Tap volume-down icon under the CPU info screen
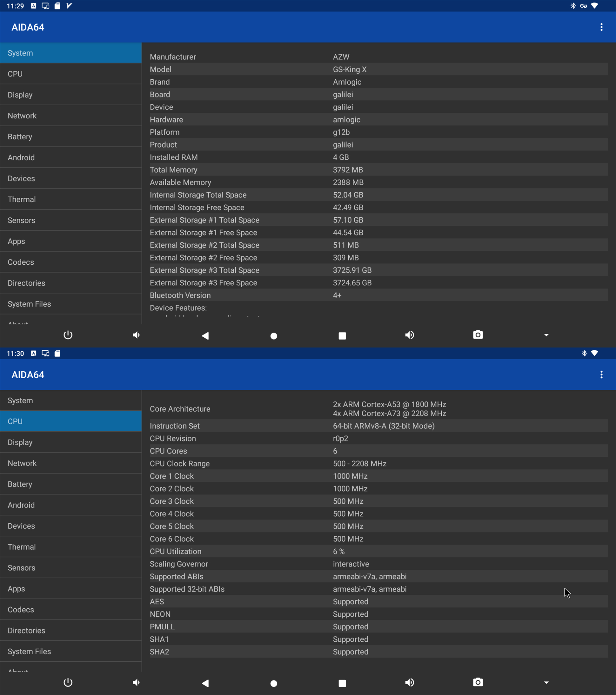616x695 pixels. point(136,682)
